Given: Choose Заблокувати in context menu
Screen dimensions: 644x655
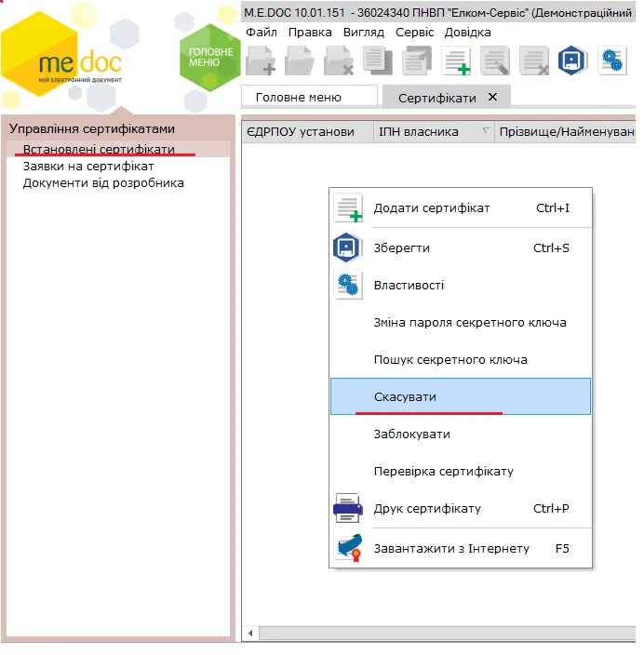Looking at the screenshot, I should point(461,434).
